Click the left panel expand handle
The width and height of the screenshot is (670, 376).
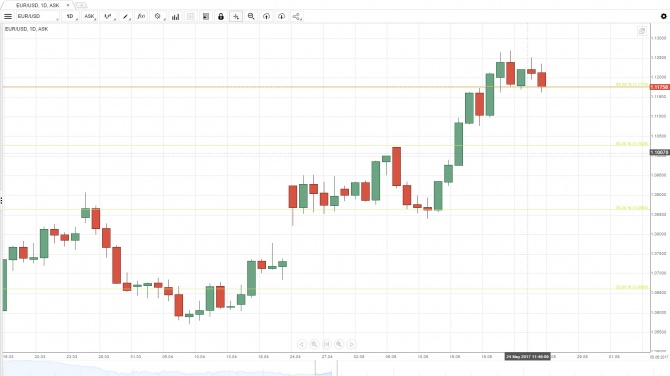[x=1, y=200]
